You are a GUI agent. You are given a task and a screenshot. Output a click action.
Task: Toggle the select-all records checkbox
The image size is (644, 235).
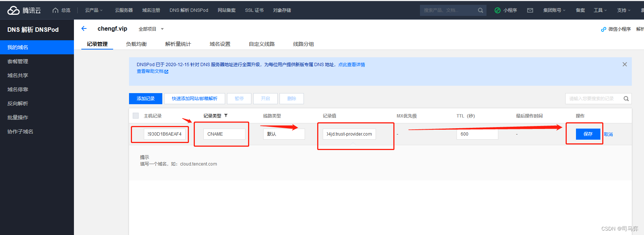[136, 116]
